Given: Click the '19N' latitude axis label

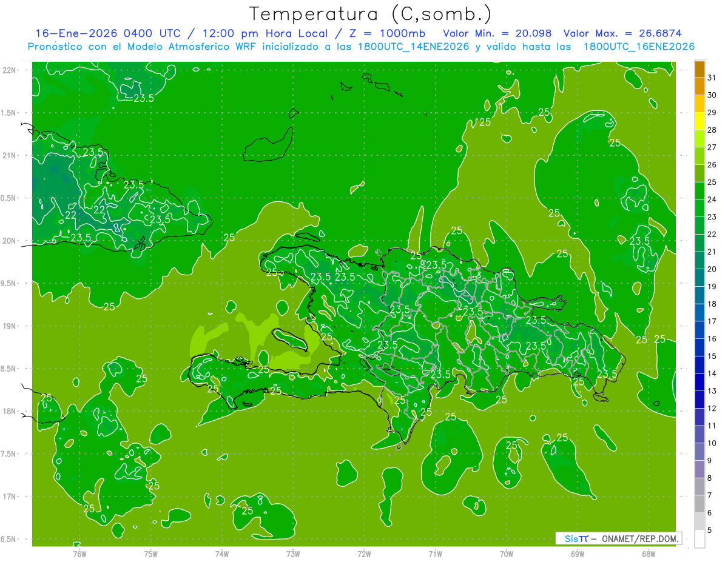Looking at the screenshot, I should (x=9, y=326).
